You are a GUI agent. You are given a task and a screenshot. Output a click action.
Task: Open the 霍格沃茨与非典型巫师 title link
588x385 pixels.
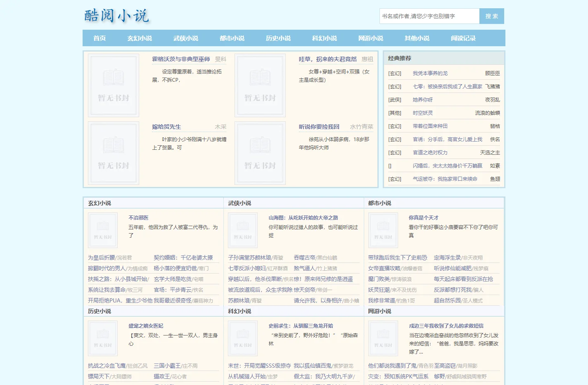(181, 59)
